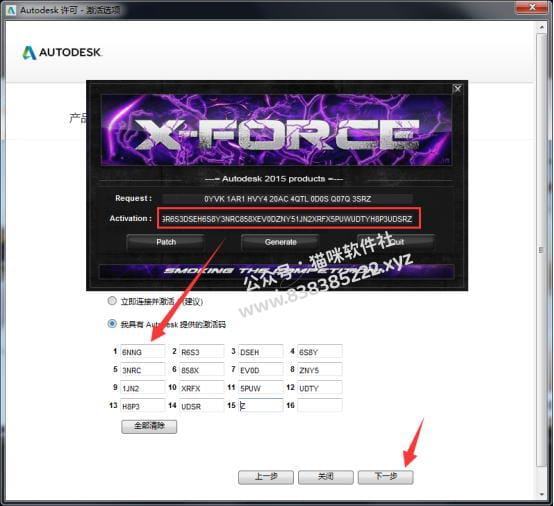Click field 11 containing 5PUW
The image size is (554, 506).
point(261,388)
